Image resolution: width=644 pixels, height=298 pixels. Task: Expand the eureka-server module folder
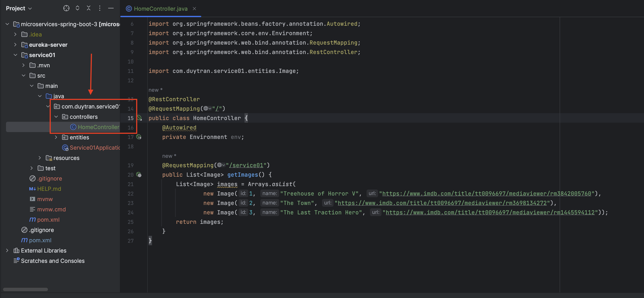coord(15,45)
